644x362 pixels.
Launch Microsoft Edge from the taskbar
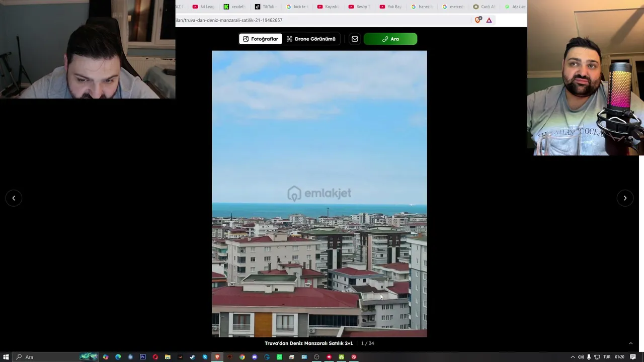[x=118, y=357]
